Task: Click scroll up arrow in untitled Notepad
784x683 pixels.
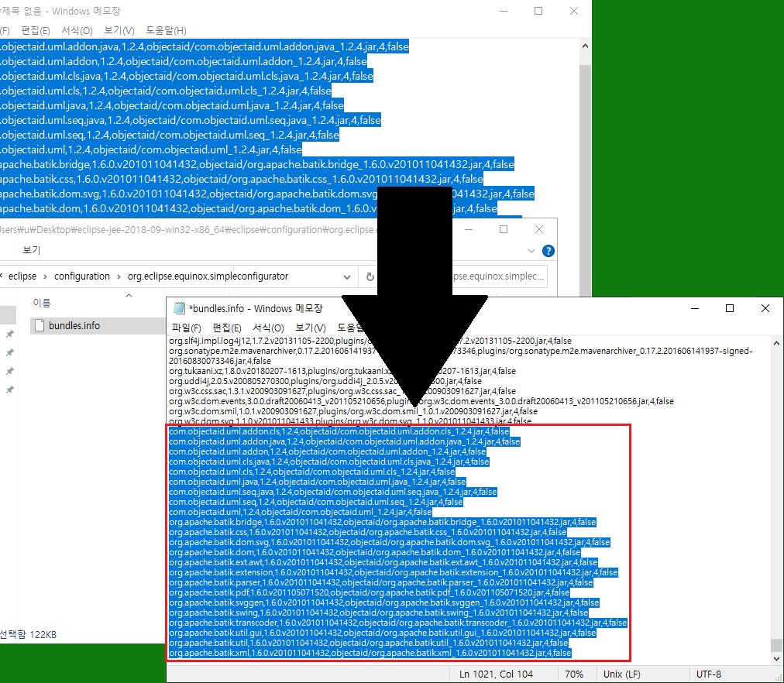Action: click(585, 46)
